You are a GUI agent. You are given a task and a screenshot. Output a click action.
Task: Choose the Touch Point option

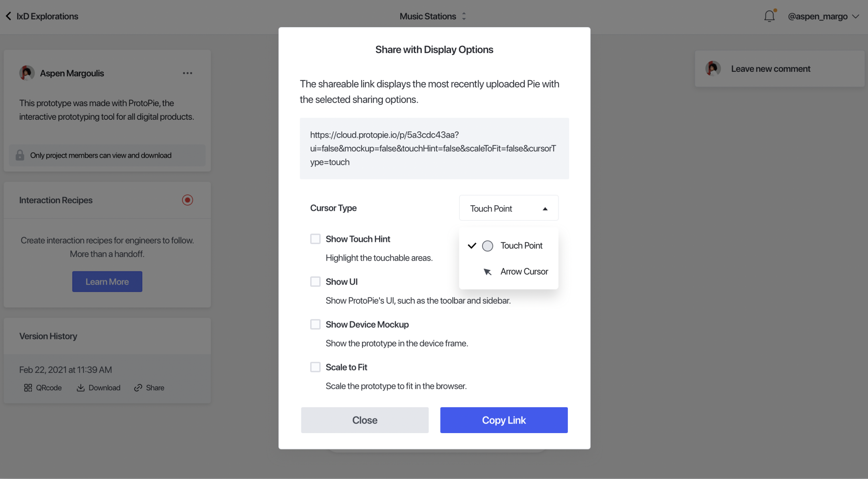508,245
